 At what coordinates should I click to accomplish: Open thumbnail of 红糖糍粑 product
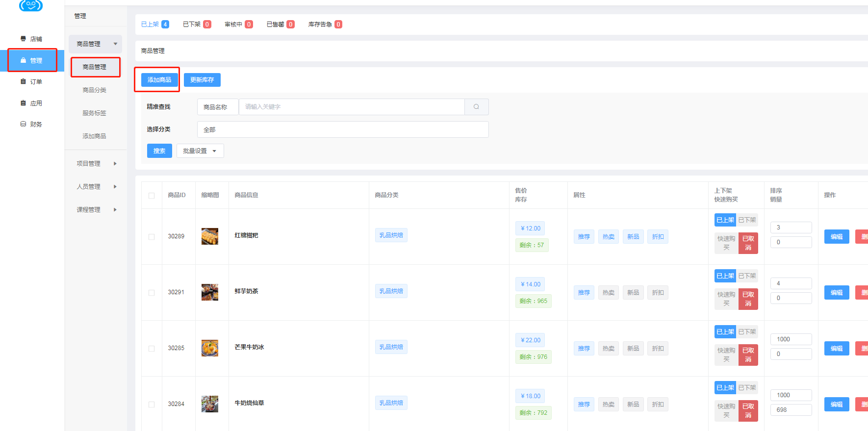[x=210, y=236]
